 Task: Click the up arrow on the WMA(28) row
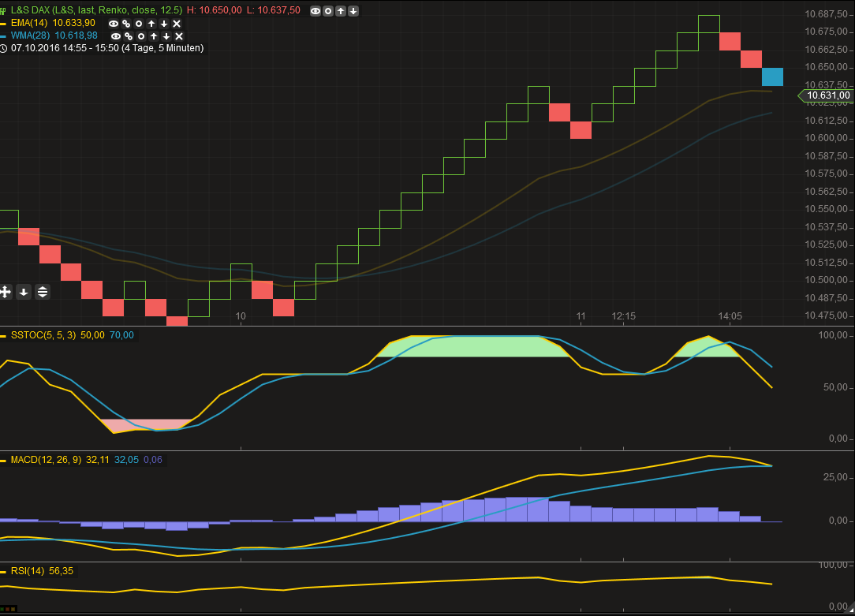(x=153, y=35)
